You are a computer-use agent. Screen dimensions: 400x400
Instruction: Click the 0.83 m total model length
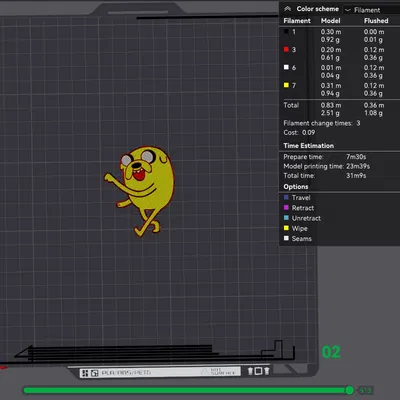coord(331,105)
